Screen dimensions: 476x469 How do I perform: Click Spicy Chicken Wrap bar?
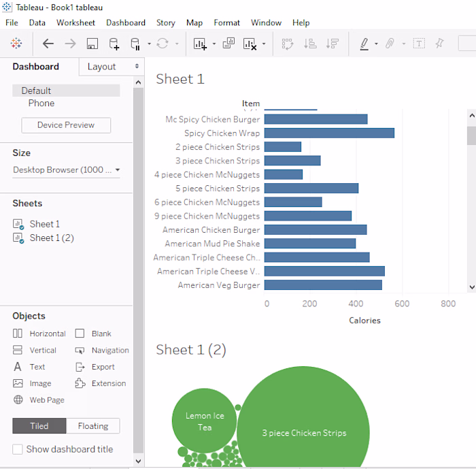329,133
